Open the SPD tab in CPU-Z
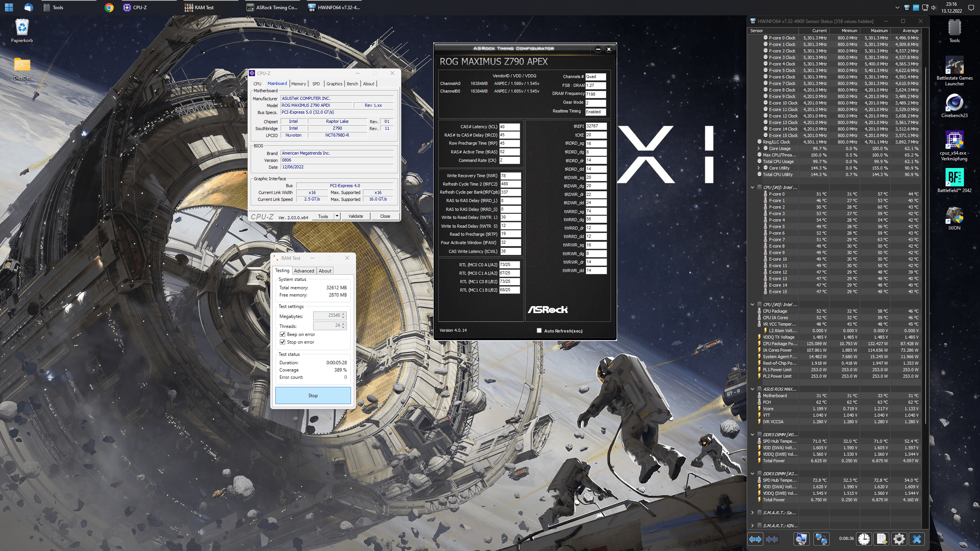The image size is (980, 551). (x=316, y=84)
